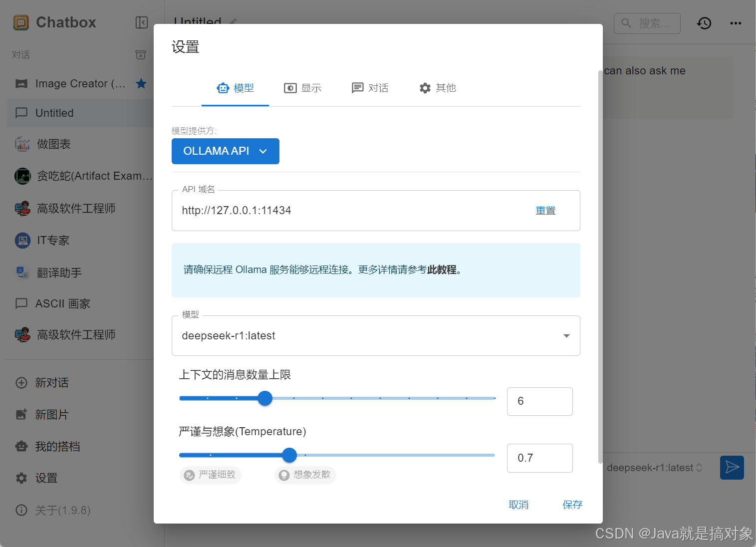The height and width of the screenshot is (547, 756).
Task: Click the Chatbox logo icon
Action: pos(21,22)
